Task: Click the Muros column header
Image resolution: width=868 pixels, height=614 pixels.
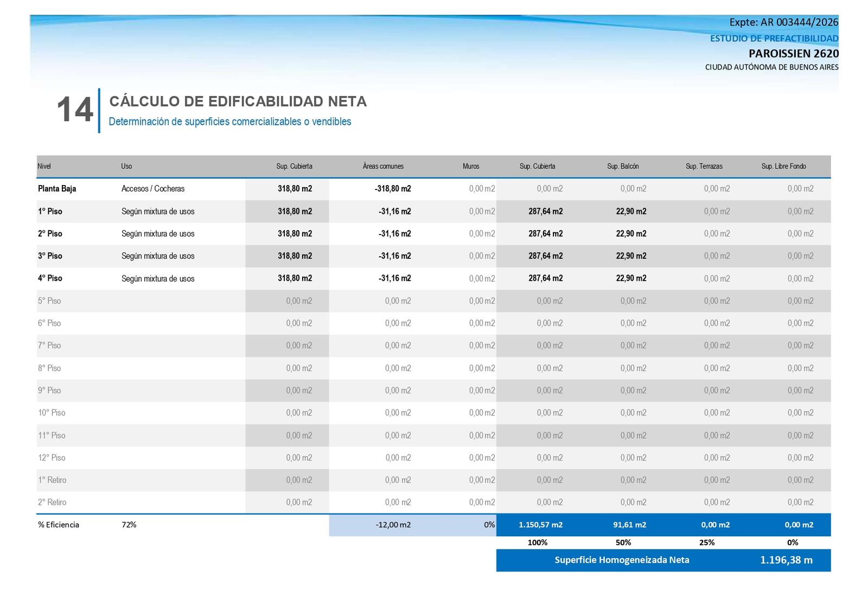Action: click(x=471, y=166)
